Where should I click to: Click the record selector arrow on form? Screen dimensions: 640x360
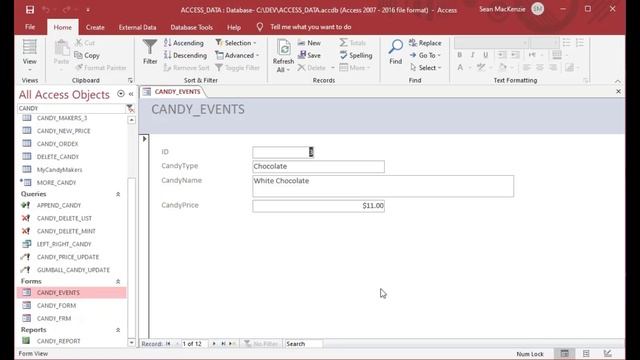point(144,139)
